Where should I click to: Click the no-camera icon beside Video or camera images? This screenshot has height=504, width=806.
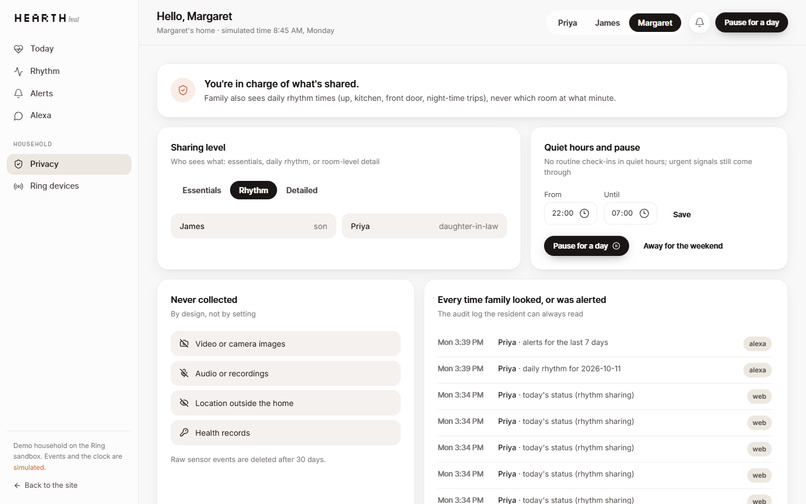pos(184,344)
